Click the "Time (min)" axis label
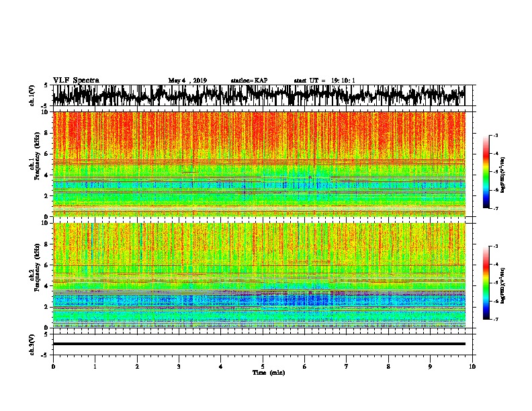The image size is (532, 411). pyautogui.click(x=269, y=373)
